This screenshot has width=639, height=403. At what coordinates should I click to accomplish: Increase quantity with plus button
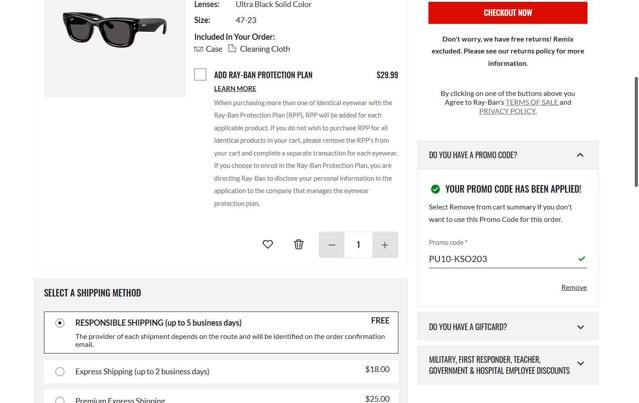pos(385,245)
